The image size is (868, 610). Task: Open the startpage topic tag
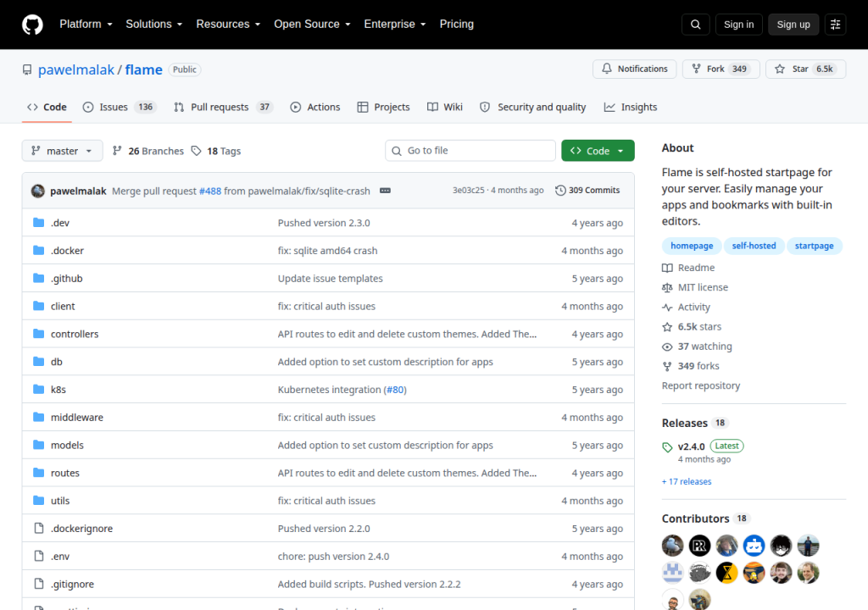click(814, 246)
